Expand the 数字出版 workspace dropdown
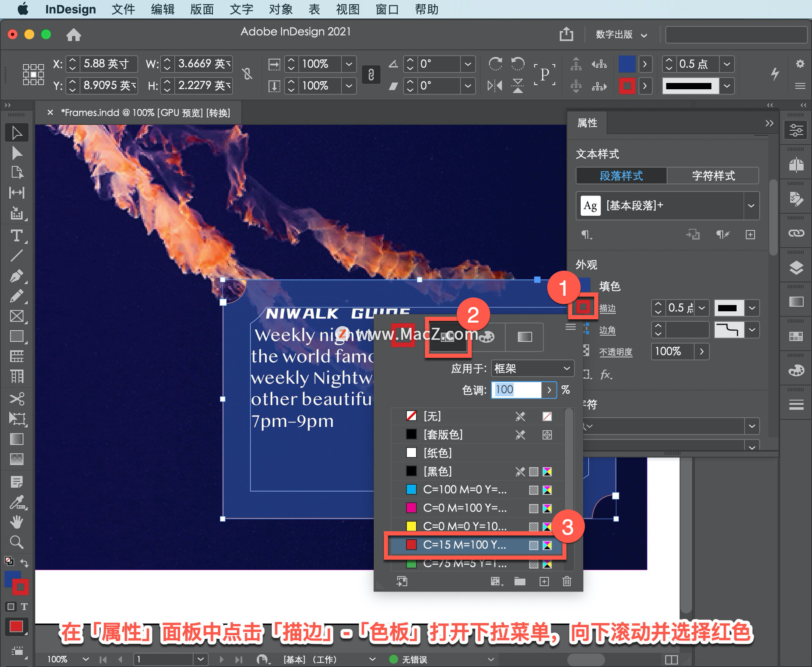 click(621, 34)
